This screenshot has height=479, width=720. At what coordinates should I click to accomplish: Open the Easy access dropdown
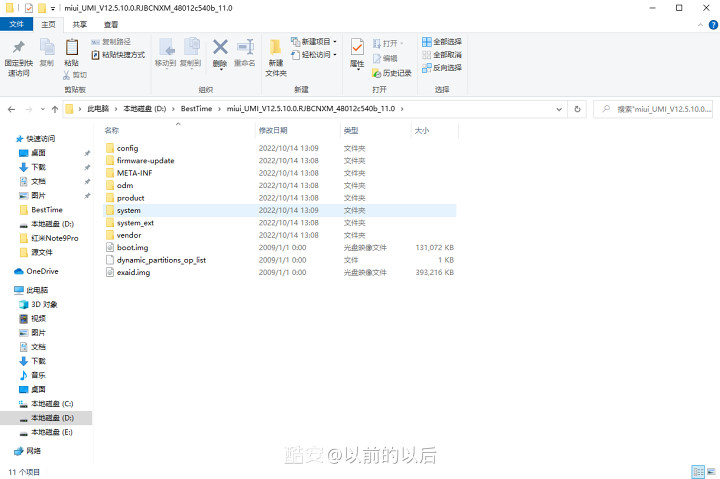[x=314, y=55]
